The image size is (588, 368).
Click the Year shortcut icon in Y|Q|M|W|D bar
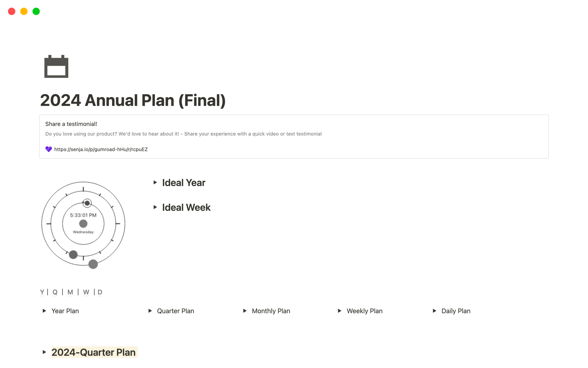pos(41,292)
